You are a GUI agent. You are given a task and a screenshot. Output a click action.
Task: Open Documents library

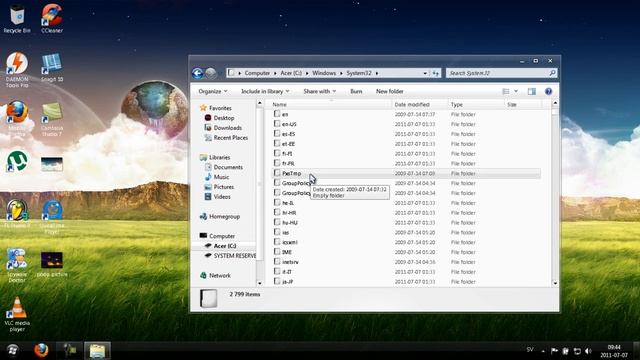[x=228, y=167]
